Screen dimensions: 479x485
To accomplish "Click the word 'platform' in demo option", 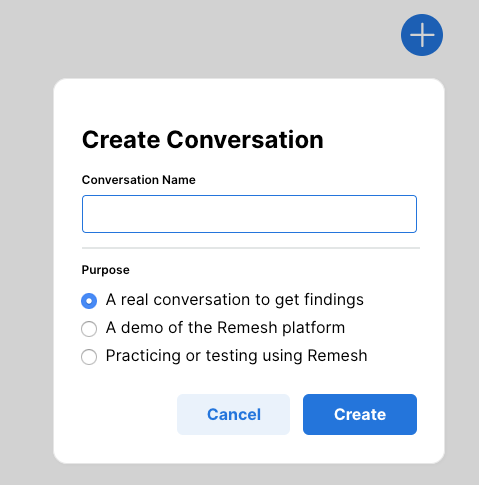I will [314, 328].
